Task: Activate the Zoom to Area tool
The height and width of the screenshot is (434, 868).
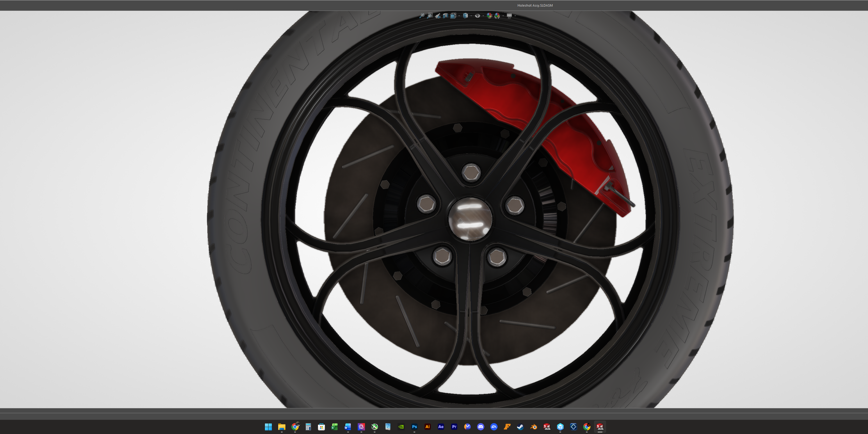Action: click(430, 16)
